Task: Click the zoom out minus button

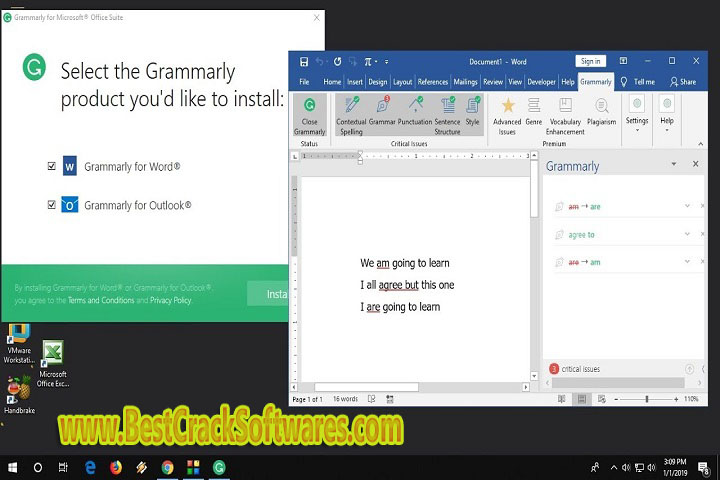Action: pyautogui.click(x=616, y=399)
